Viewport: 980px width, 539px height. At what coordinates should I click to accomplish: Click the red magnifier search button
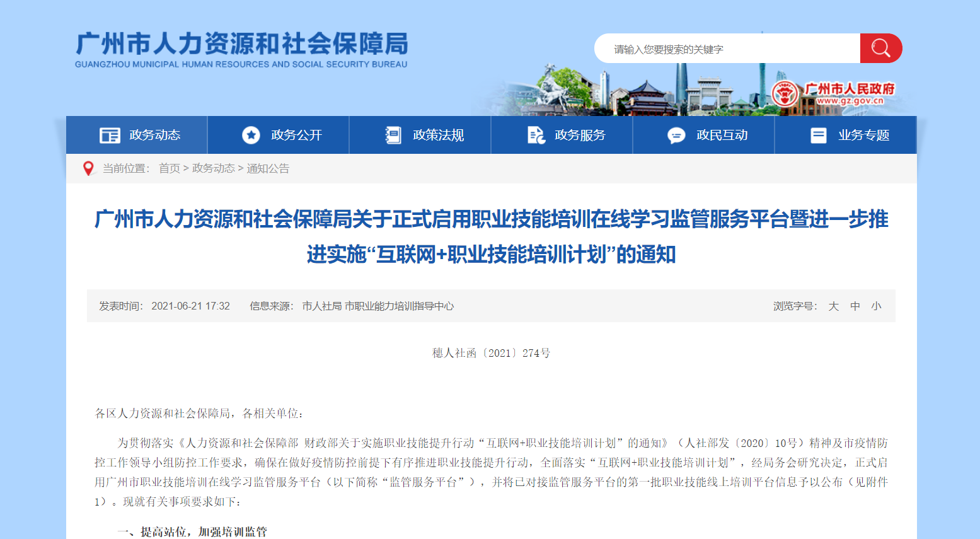[880, 49]
